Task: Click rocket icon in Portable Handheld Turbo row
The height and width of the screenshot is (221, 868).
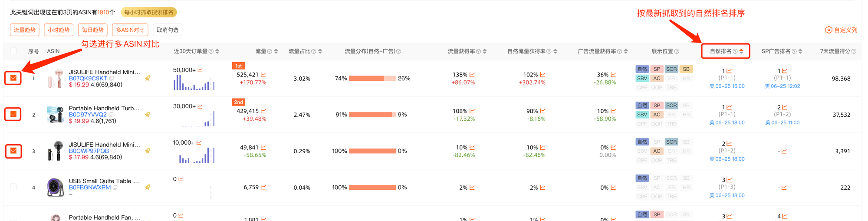Action: coord(148,115)
